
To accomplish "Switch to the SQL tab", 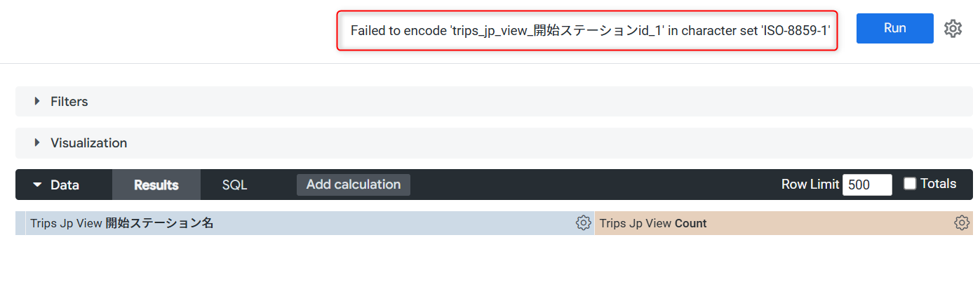I will (x=234, y=185).
